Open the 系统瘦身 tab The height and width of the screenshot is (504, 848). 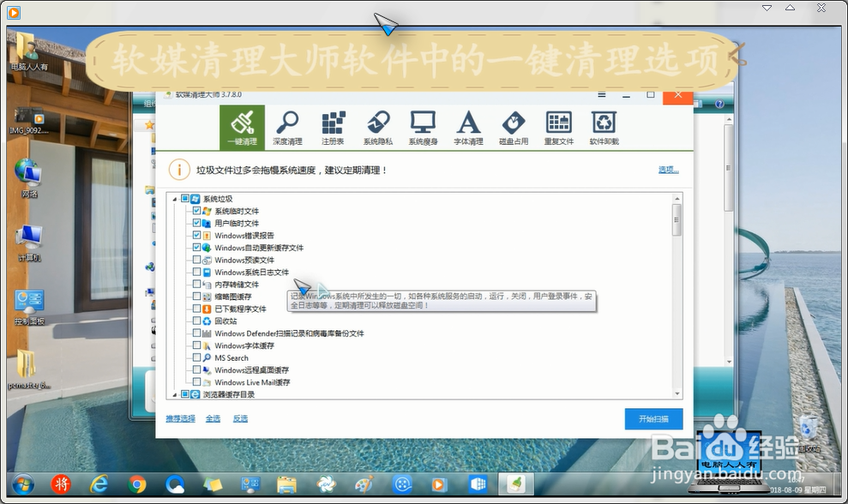423,127
